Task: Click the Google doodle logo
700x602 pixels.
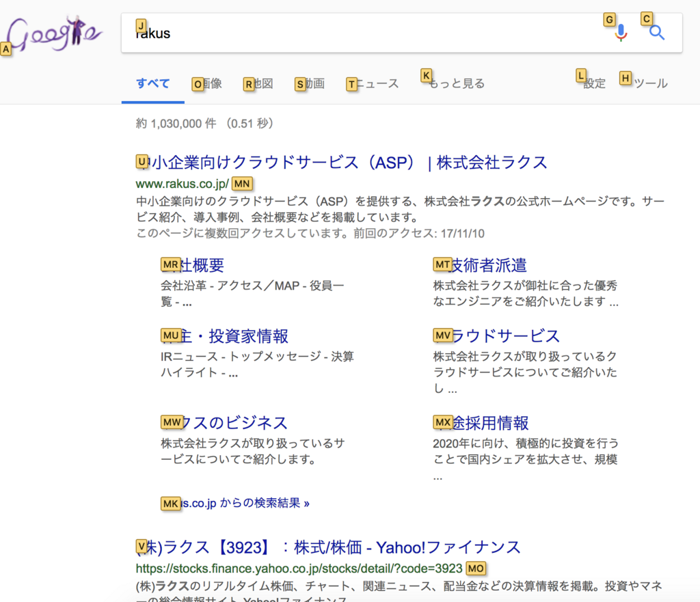Action: point(53,34)
